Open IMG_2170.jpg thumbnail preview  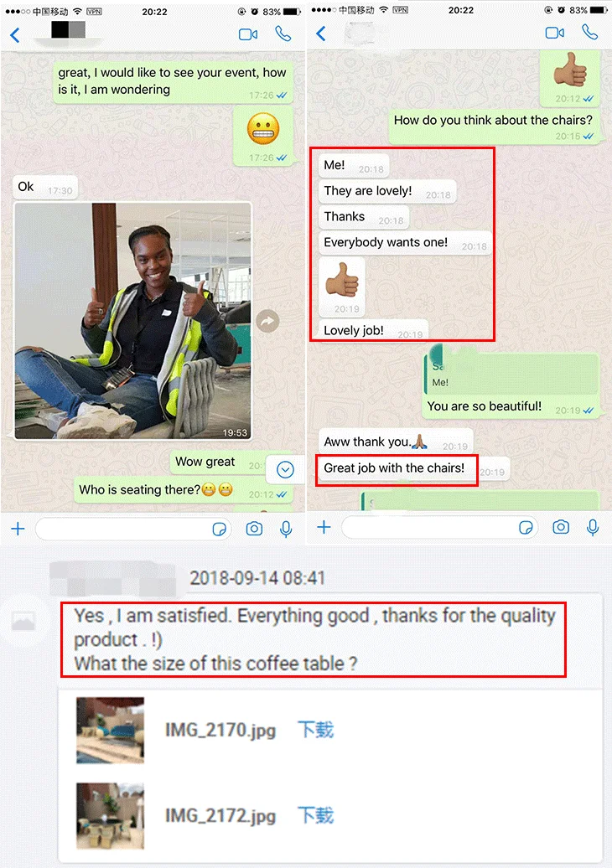110,730
